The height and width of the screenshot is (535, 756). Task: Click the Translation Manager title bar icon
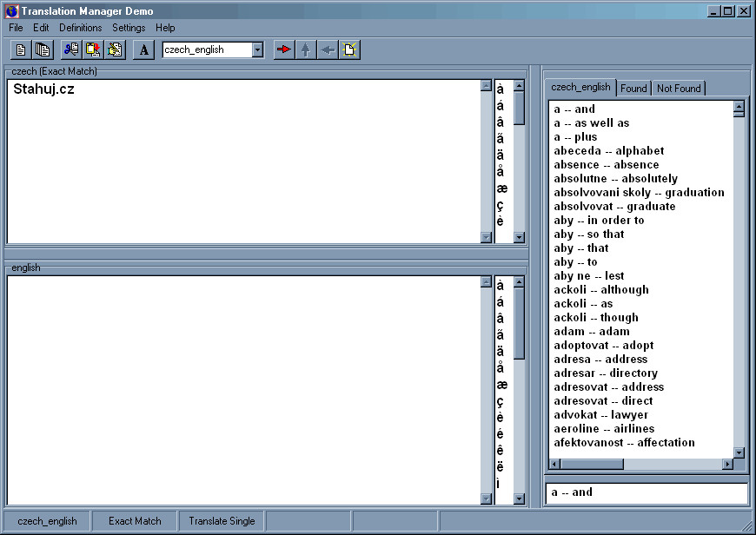12,11
